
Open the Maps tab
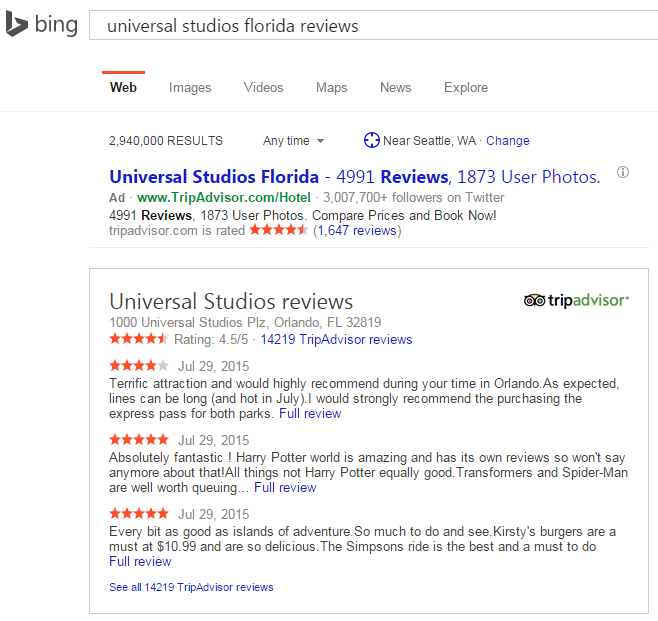click(x=331, y=88)
